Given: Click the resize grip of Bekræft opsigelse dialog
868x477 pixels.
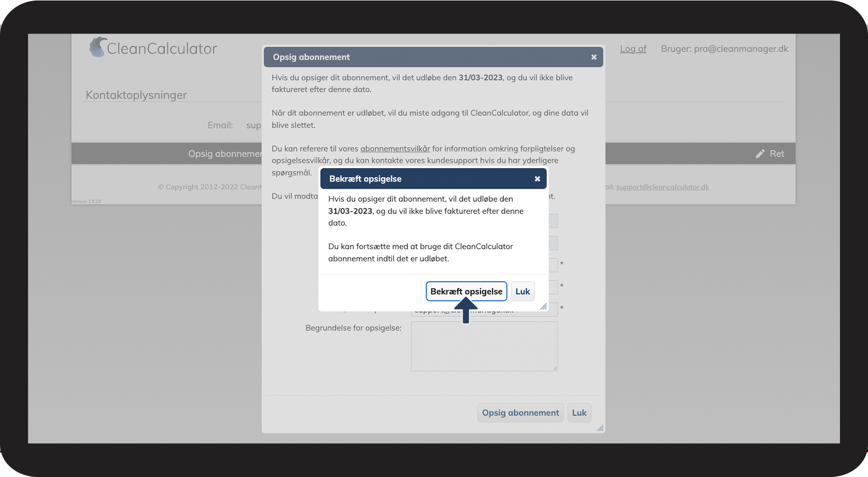Looking at the screenshot, I should click(x=544, y=307).
